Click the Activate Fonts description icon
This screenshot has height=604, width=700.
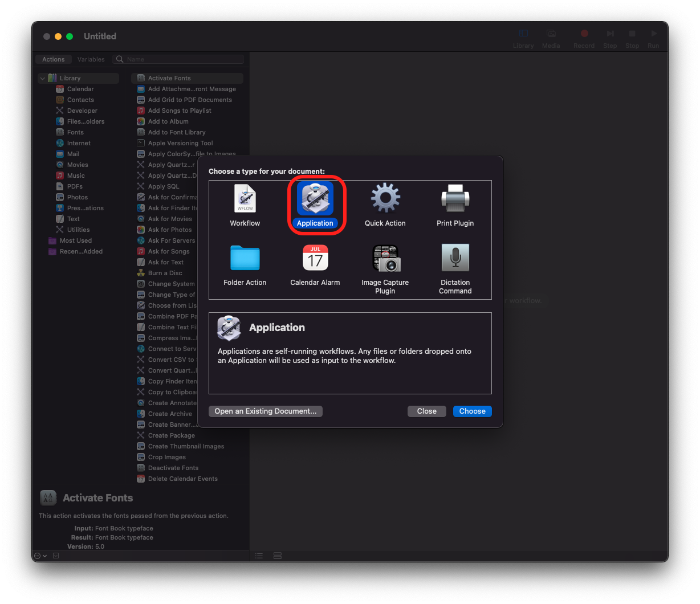pyautogui.click(x=48, y=498)
